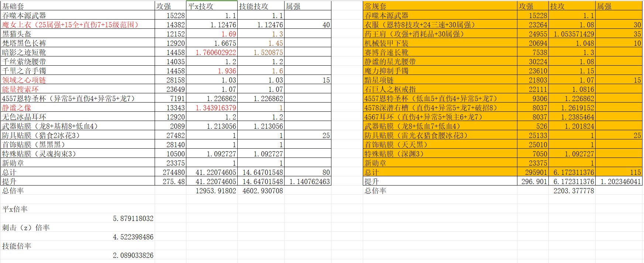The height and width of the screenshot is (263, 644).
Task: Select the 275.48 improvement cell
Action: click(171, 181)
